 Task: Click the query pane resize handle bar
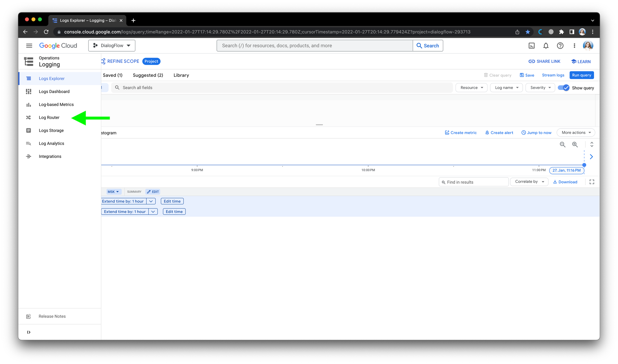(319, 125)
